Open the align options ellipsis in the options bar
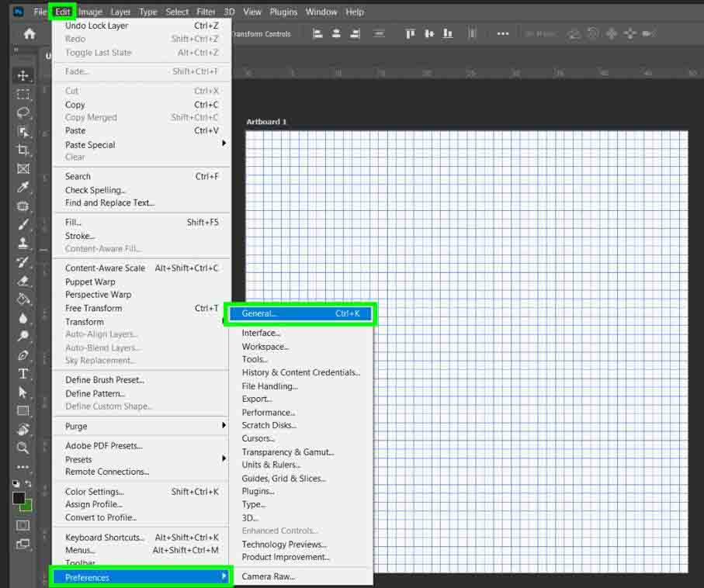 tap(503, 33)
